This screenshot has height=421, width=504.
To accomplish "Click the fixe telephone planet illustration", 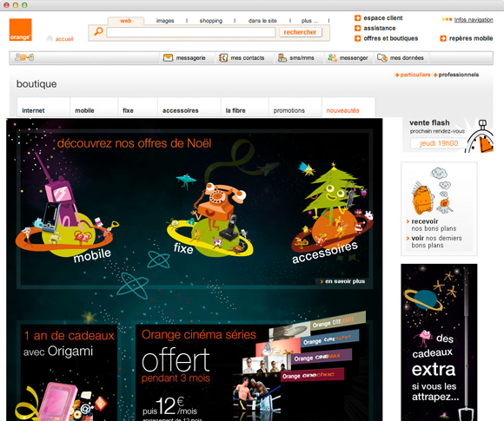I will [210, 219].
